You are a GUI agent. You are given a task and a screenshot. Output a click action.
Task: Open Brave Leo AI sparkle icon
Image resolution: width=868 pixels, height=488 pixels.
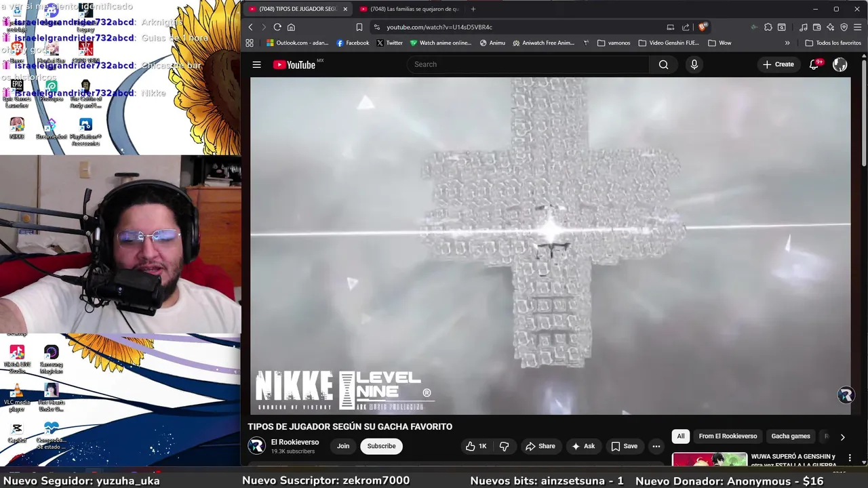coord(830,27)
